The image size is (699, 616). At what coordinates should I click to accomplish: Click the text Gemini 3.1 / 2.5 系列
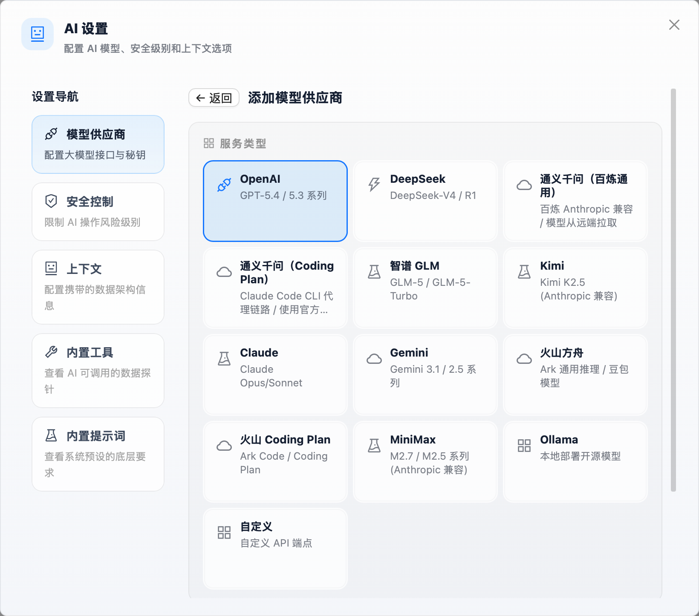click(x=433, y=376)
